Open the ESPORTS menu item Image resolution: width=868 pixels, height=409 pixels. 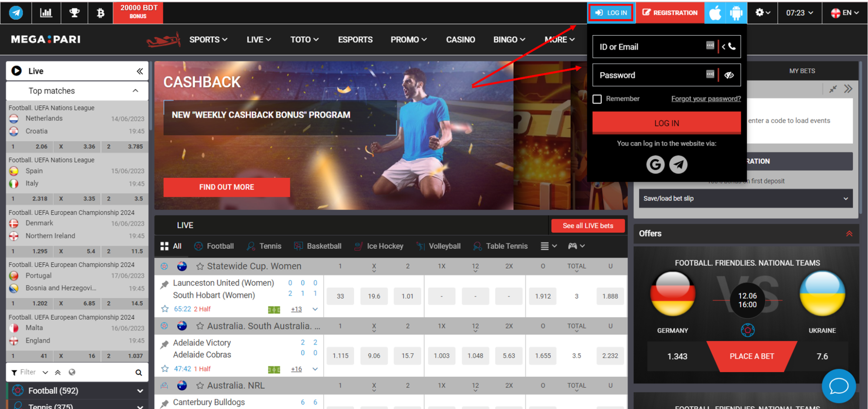click(x=355, y=40)
